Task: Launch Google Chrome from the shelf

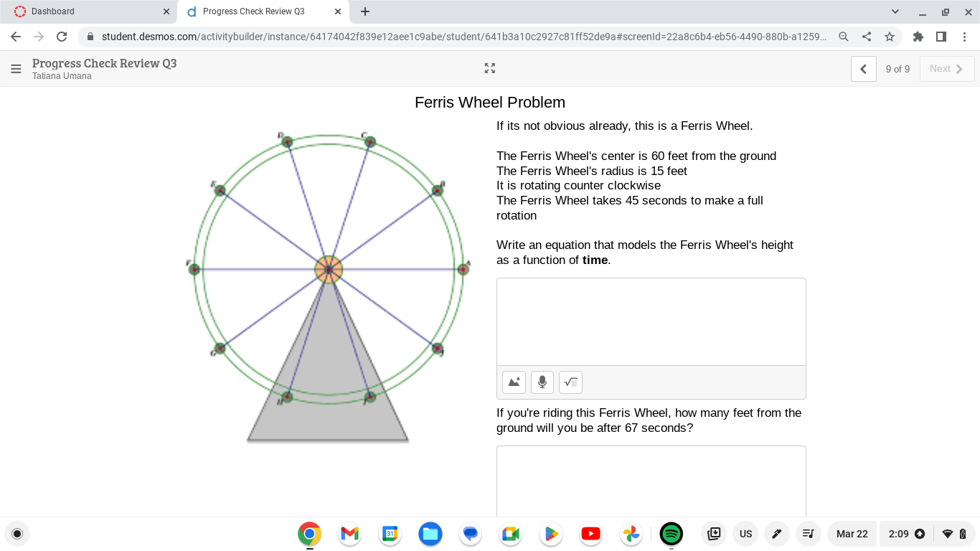Action: tap(310, 534)
